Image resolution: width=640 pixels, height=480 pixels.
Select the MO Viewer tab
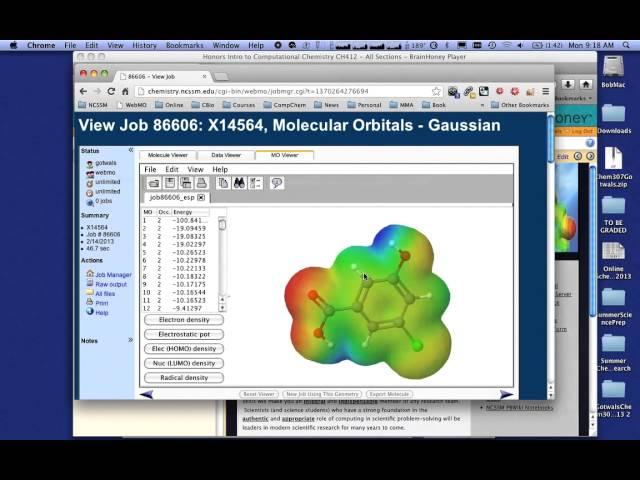[x=284, y=155]
